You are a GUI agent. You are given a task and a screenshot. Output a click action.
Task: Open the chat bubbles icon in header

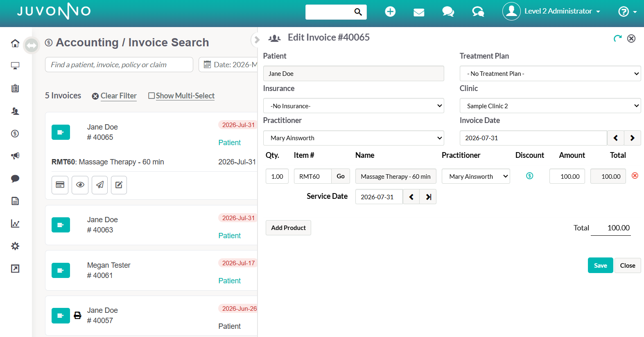pos(448,12)
